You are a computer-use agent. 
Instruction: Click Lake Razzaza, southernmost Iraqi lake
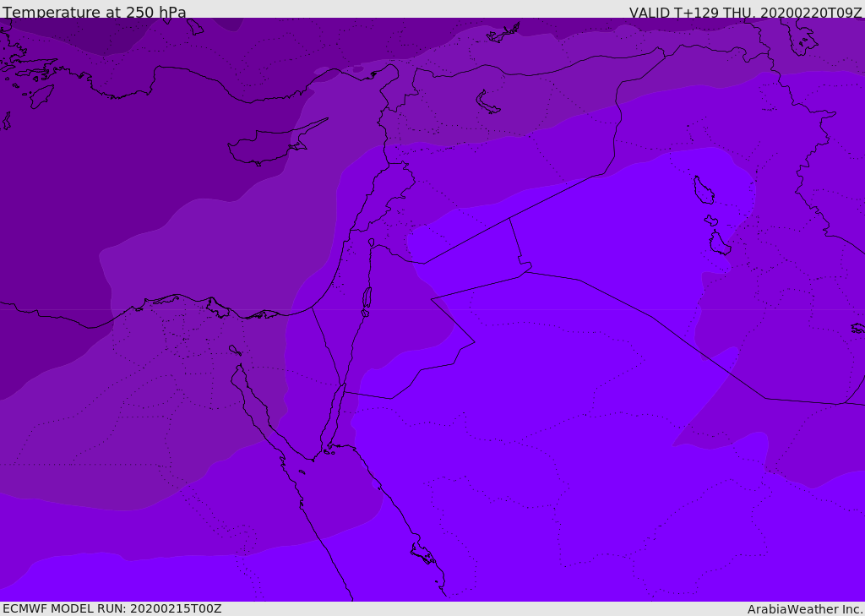pos(719,244)
